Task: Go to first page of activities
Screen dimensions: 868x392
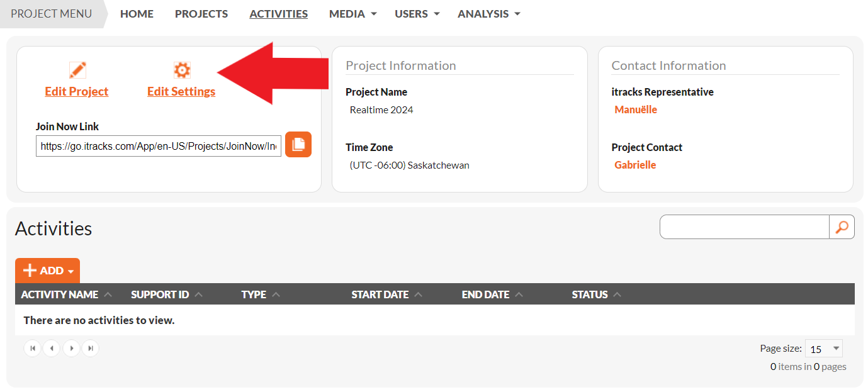Action: [33, 348]
